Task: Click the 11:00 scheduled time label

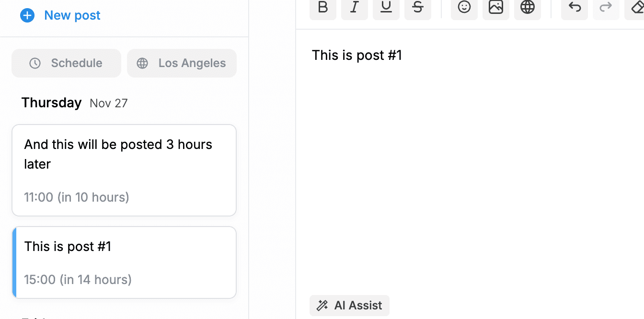Action: [x=77, y=197]
